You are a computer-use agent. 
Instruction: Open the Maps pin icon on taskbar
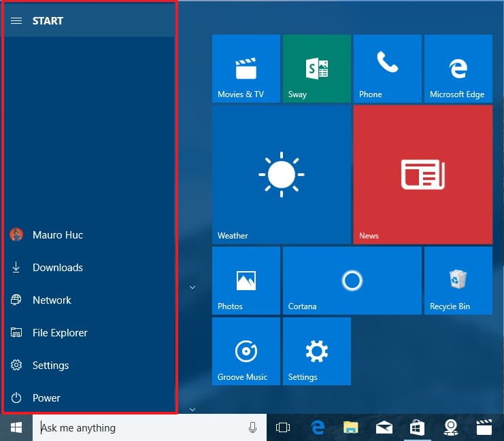click(451, 427)
